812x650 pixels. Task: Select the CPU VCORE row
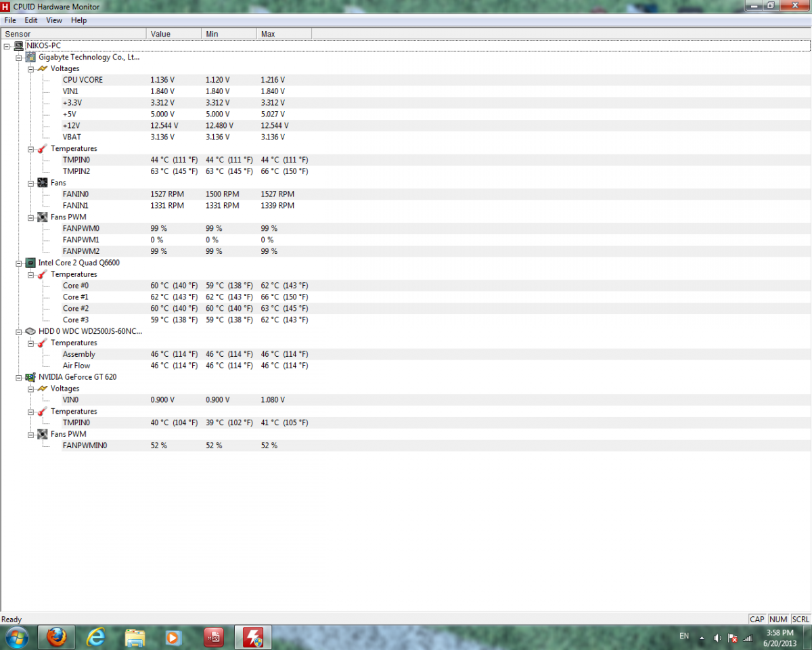click(436, 80)
